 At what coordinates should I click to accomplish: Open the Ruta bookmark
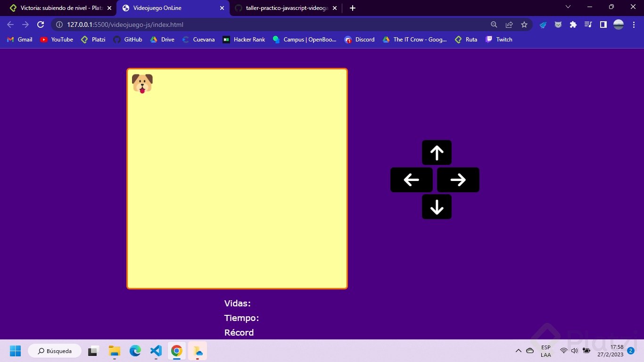pos(466,40)
